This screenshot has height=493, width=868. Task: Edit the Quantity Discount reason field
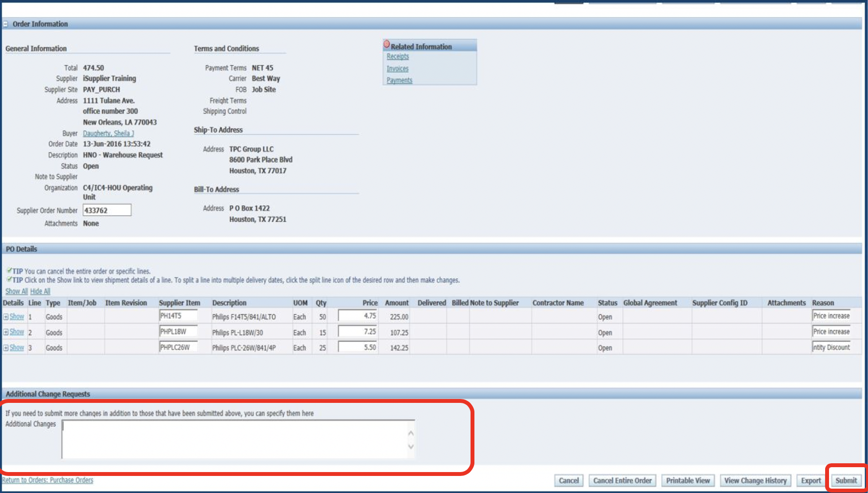click(831, 347)
